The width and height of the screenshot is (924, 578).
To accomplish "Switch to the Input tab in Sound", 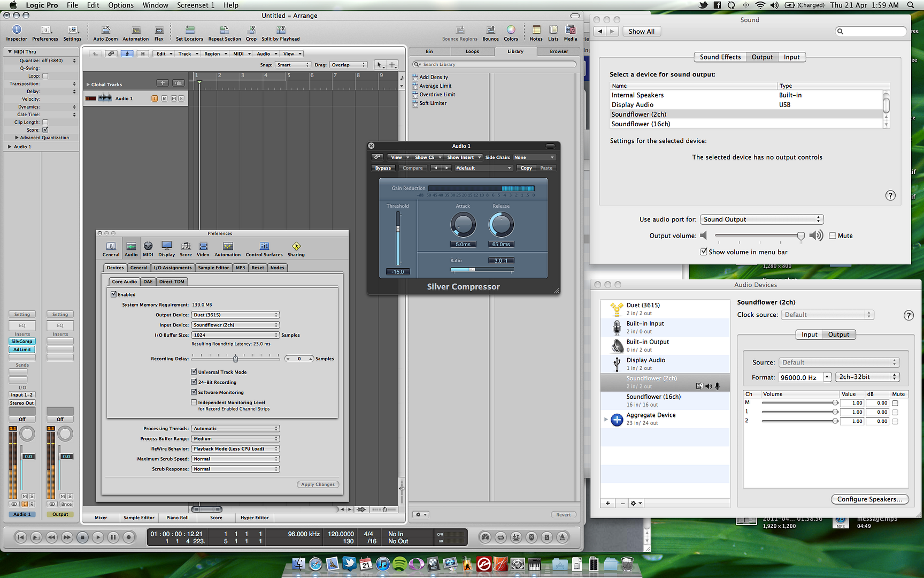I will (x=791, y=57).
